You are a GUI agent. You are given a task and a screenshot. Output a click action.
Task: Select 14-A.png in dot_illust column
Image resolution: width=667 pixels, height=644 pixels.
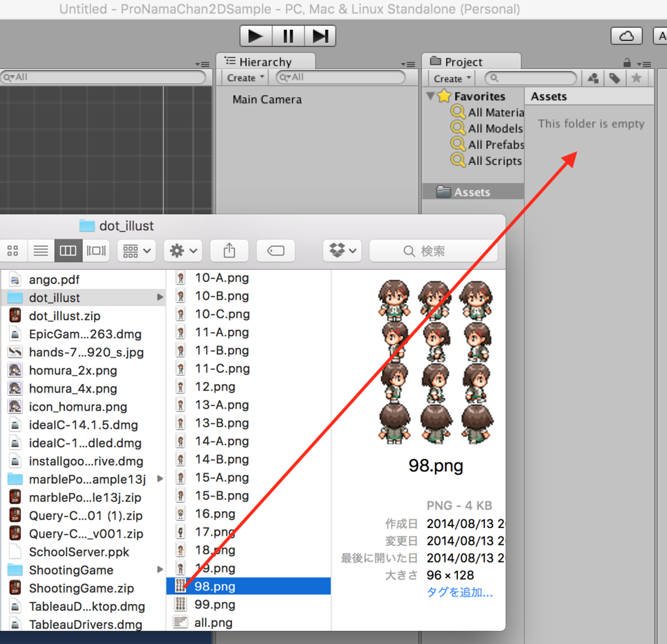[x=248, y=441]
